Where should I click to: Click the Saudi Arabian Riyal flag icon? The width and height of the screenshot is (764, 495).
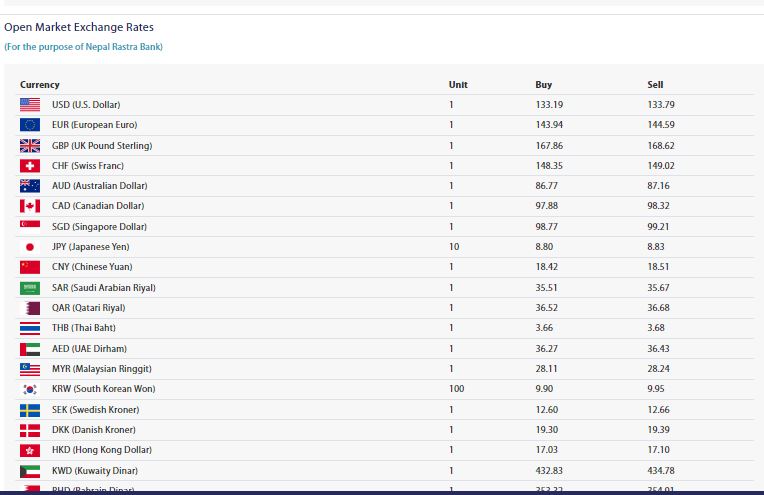coord(30,288)
